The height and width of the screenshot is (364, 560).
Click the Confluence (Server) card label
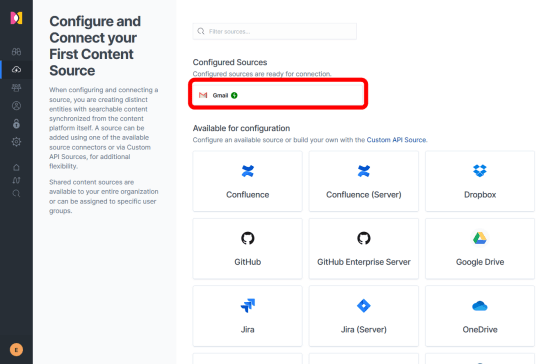tap(364, 195)
